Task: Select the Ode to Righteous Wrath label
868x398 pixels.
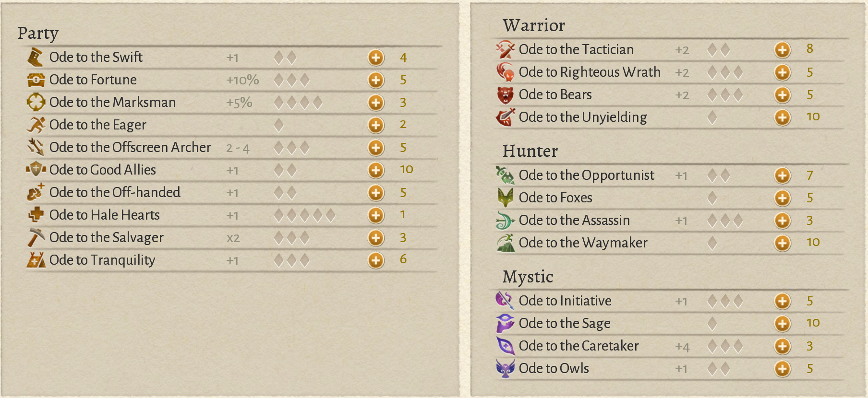Action: pyautogui.click(x=590, y=72)
